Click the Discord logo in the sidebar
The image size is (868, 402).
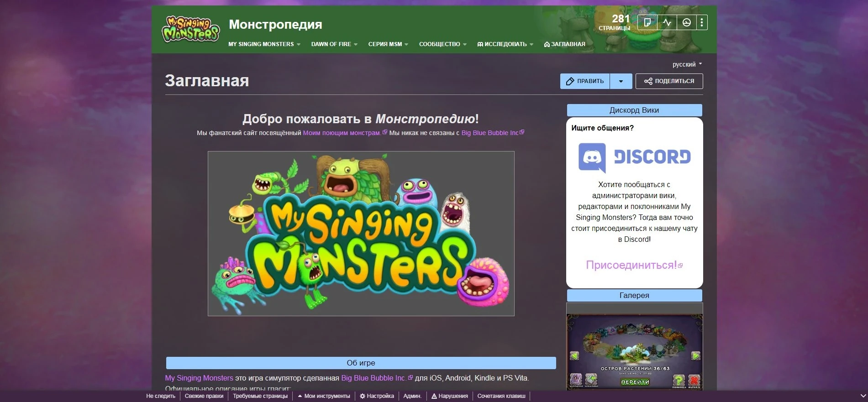634,158
